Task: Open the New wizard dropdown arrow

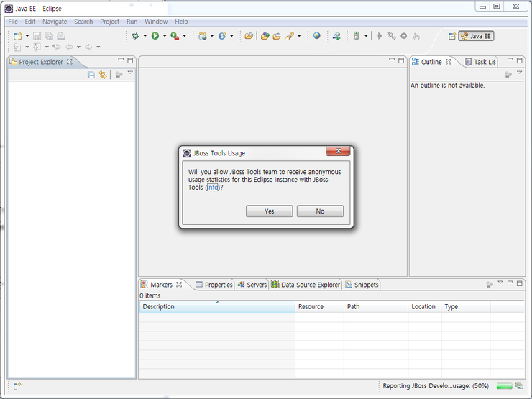Action: (x=27, y=36)
